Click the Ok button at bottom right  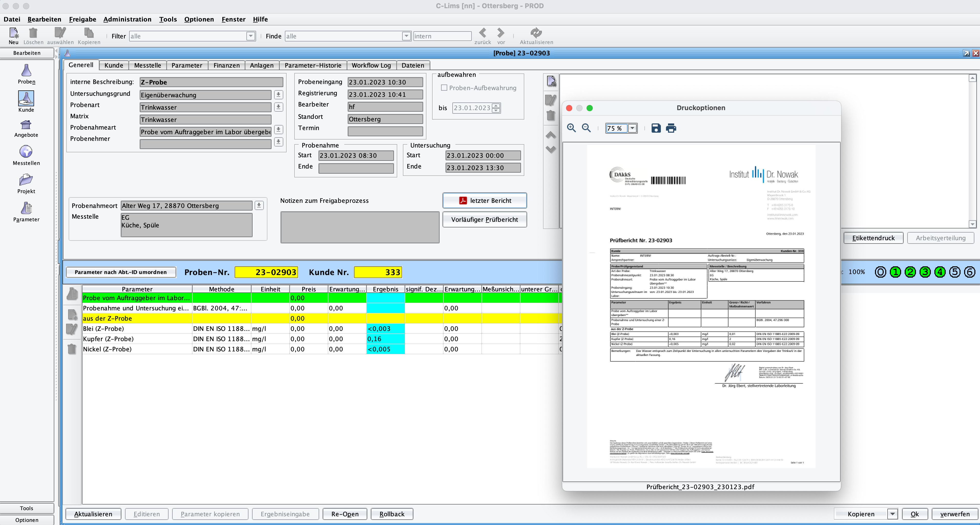click(x=915, y=514)
